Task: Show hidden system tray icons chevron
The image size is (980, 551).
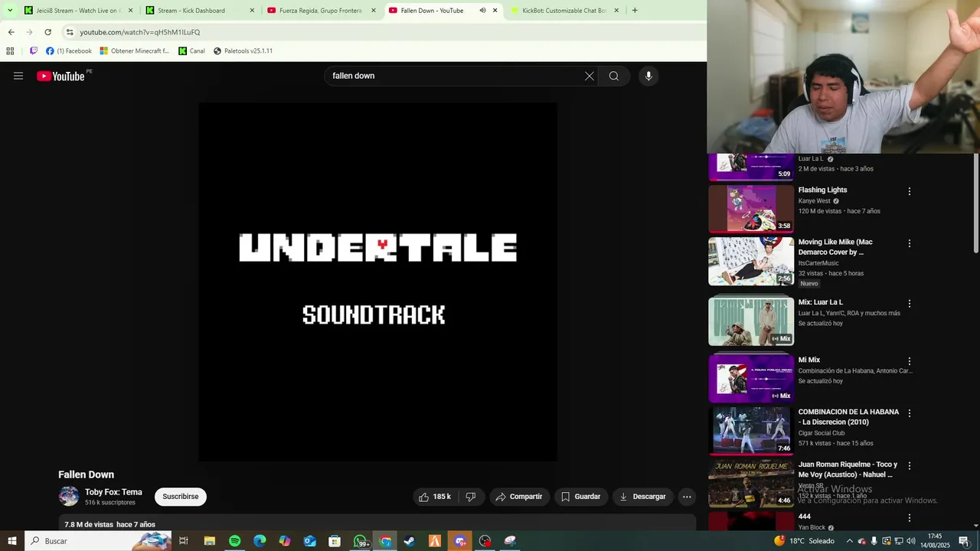Action: pos(849,541)
